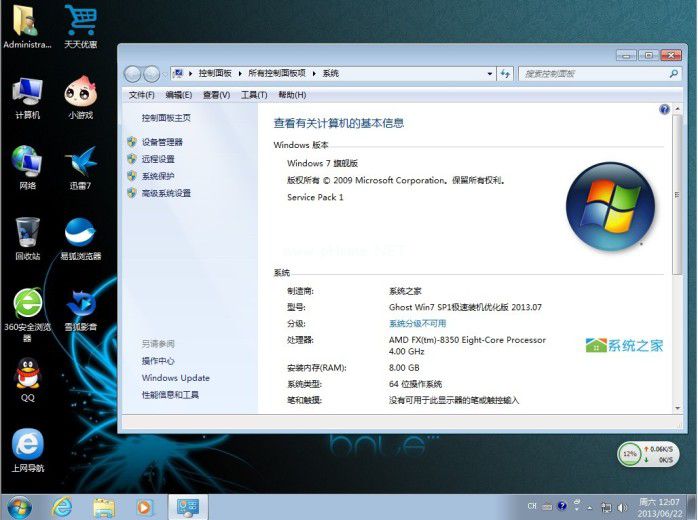This screenshot has width=698, height=520.
Task: Open the 工具(T) menu
Action: tap(254, 95)
